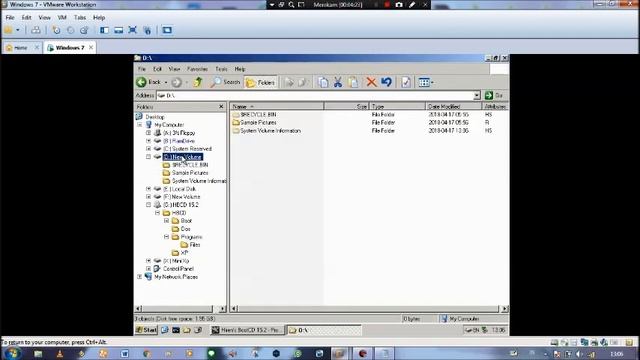Open Properties with the checkmark sheet icon
Screen dimensions: 640x360
405,82
